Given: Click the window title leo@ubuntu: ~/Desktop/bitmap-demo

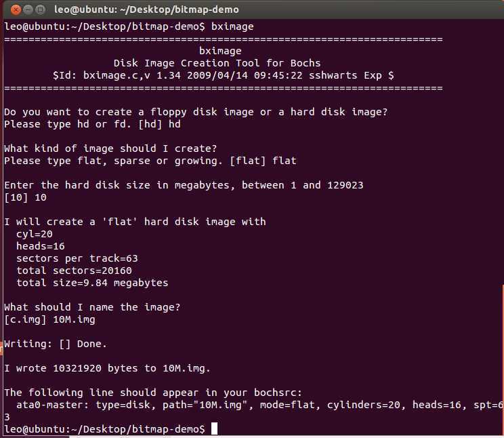Looking at the screenshot, I should tap(146, 9).
